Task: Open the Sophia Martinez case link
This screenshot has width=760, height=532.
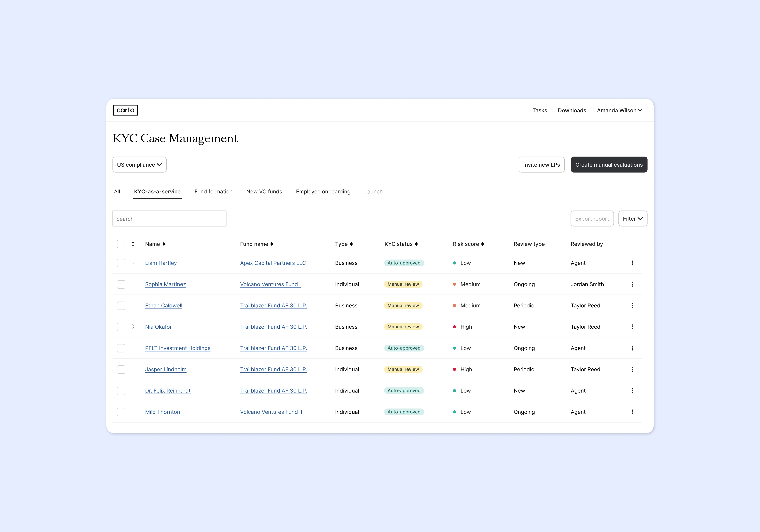Action: click(x=165, y=284)
